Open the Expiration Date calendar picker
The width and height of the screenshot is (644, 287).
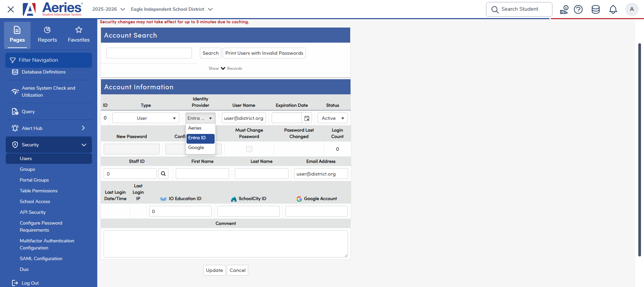tap(307, 118)
